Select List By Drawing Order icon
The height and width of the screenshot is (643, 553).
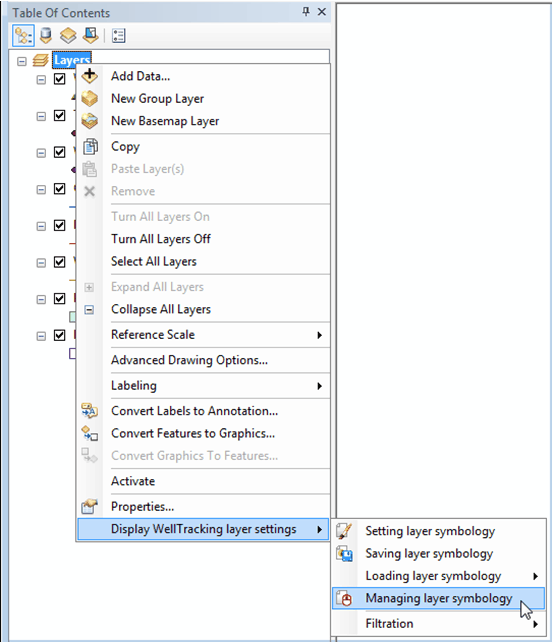[x=23, y=36]
